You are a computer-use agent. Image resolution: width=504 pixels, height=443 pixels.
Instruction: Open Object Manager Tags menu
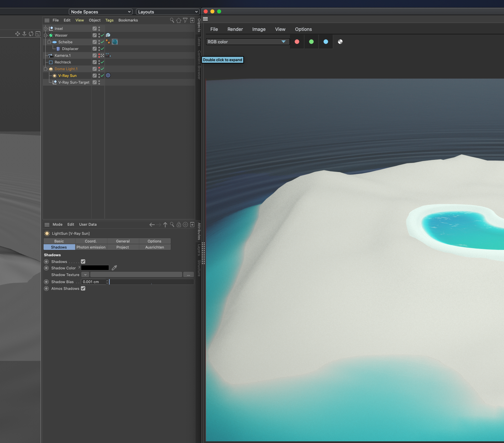point(109,20)
